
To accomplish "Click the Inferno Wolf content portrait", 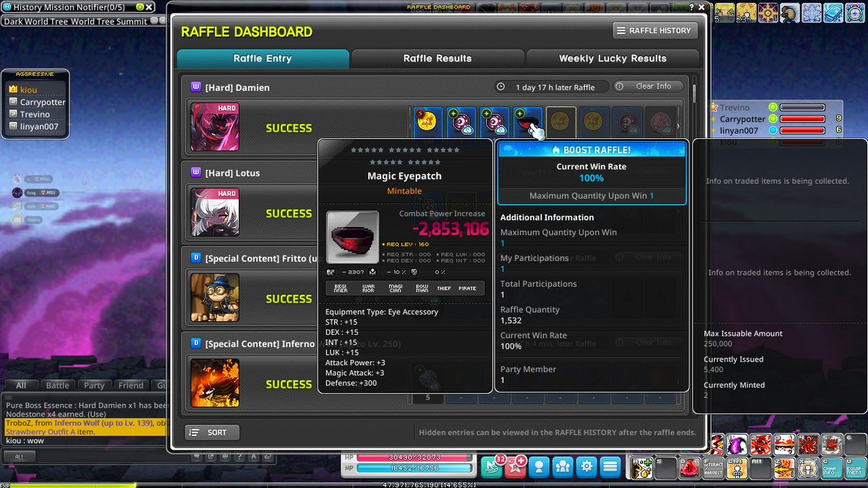I will point(215,382).
